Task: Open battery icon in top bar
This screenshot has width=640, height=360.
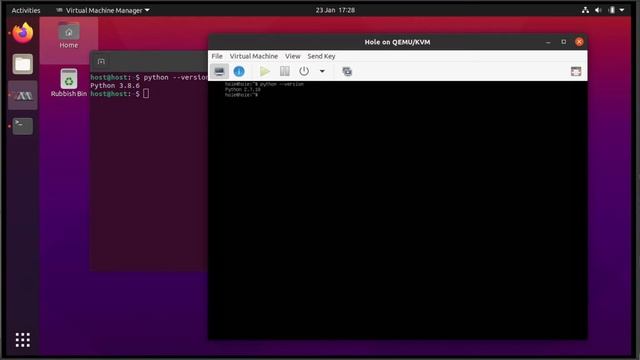Action: (x=611, y=10)
